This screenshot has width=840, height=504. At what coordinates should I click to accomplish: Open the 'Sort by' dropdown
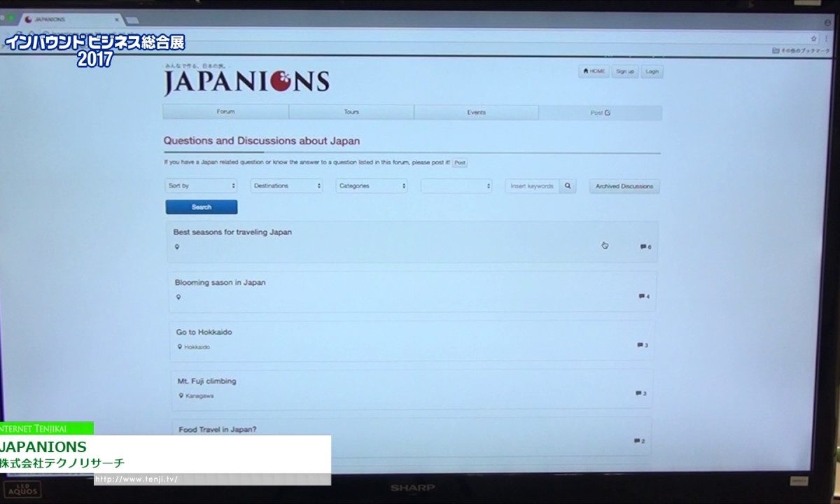pos(201,186)
